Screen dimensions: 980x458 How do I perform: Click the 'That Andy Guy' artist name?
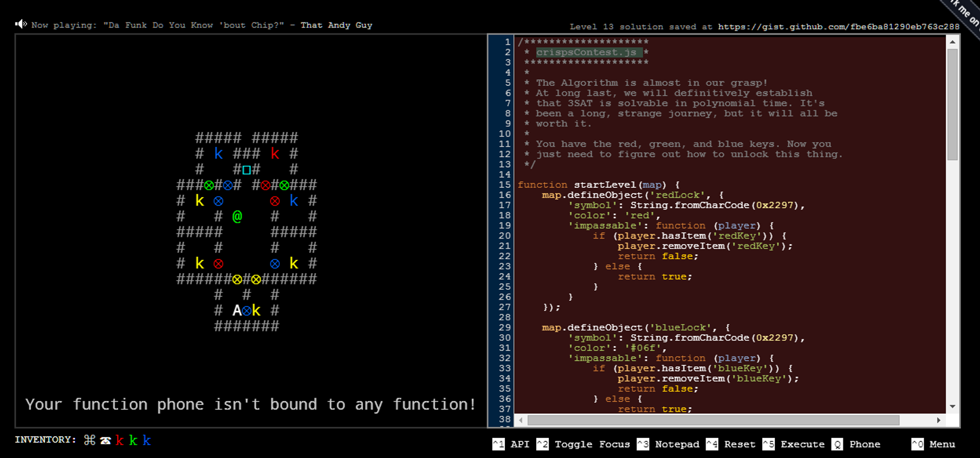336,25
